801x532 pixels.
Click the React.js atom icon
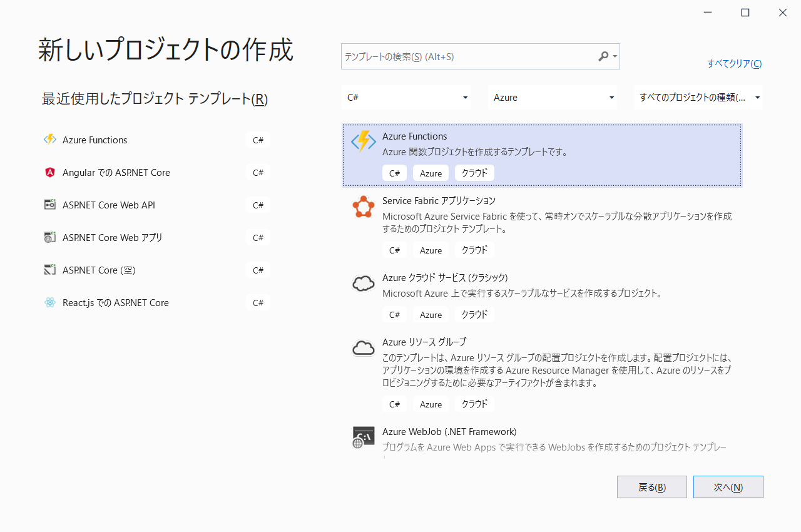[x=50, y=302]
